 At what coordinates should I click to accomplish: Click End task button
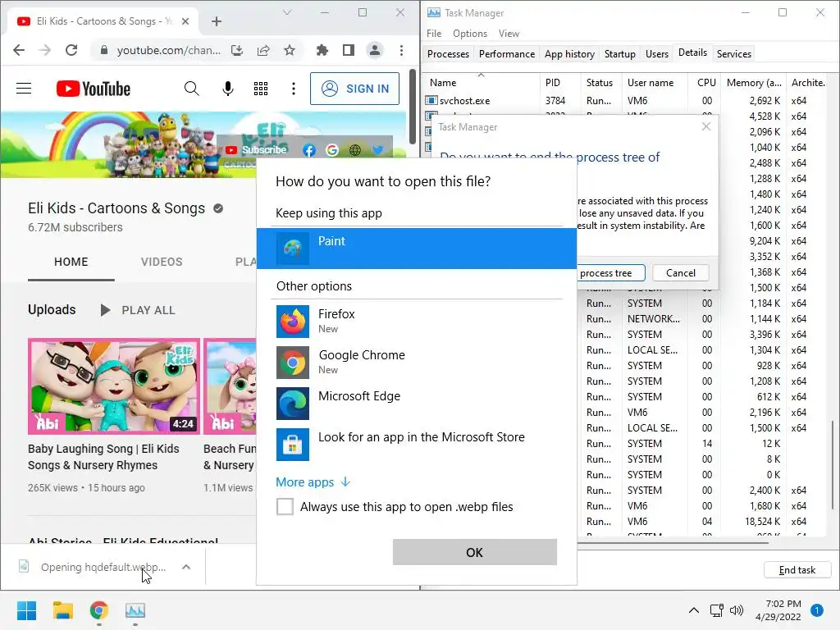pyautogui.click(x=797, y=571)
